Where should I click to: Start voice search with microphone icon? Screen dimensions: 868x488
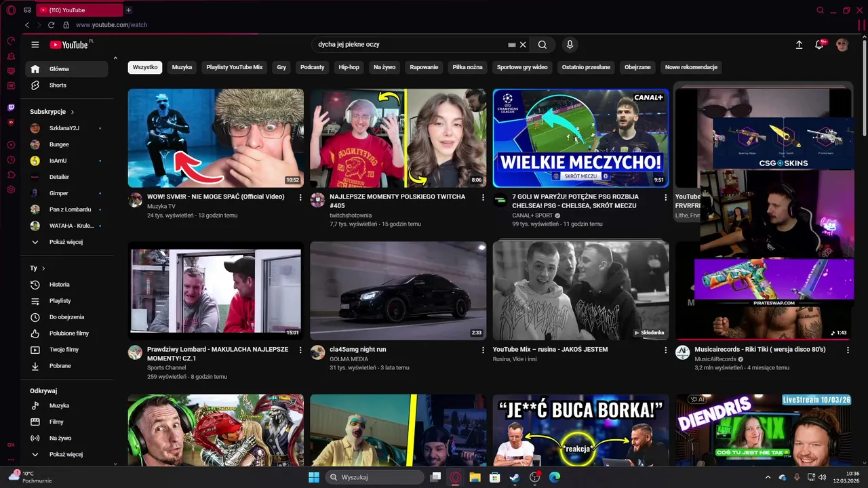570,45
